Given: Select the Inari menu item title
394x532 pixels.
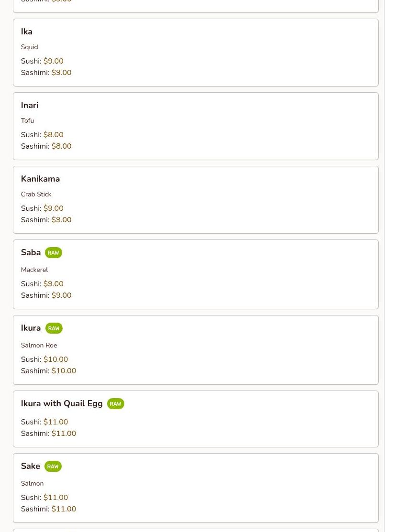Looking at the screenshot, I should coord(30,105).
